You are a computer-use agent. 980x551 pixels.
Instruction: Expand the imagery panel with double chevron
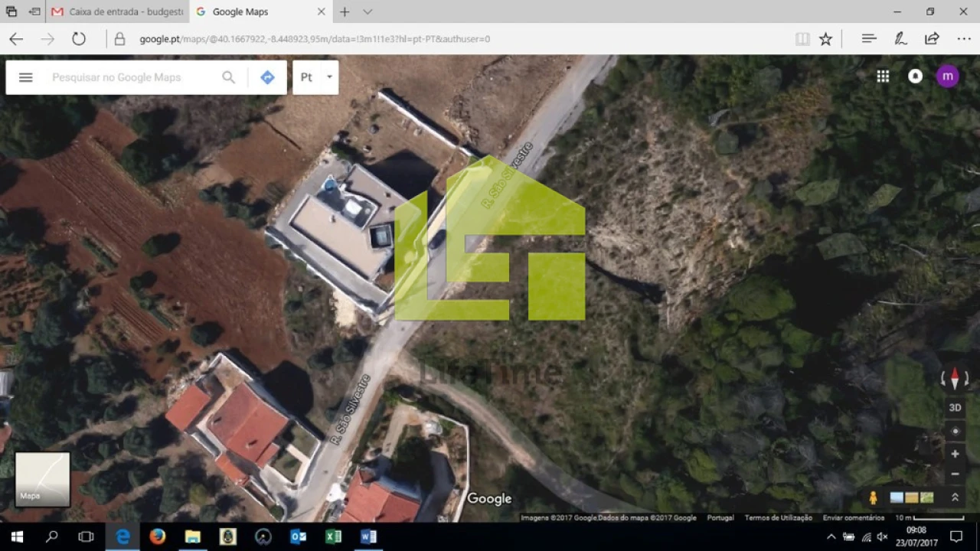(x=955, y=497)
